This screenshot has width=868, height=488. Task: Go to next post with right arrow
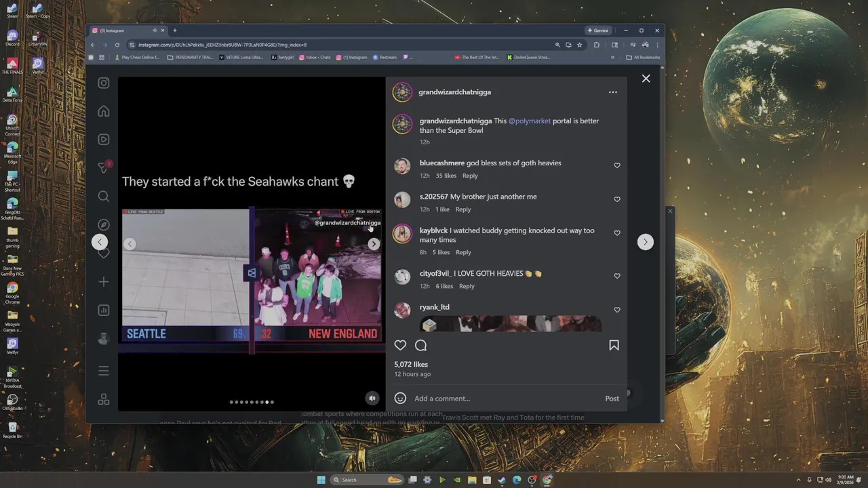(645, 242)
